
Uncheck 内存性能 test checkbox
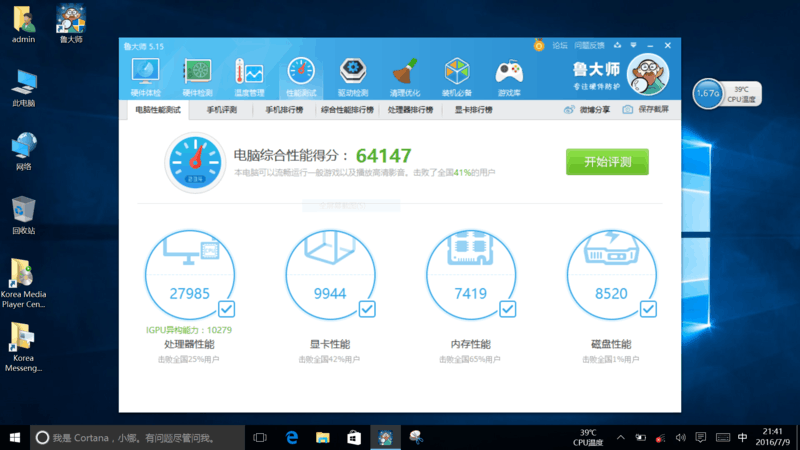click(x=507, y=309)
